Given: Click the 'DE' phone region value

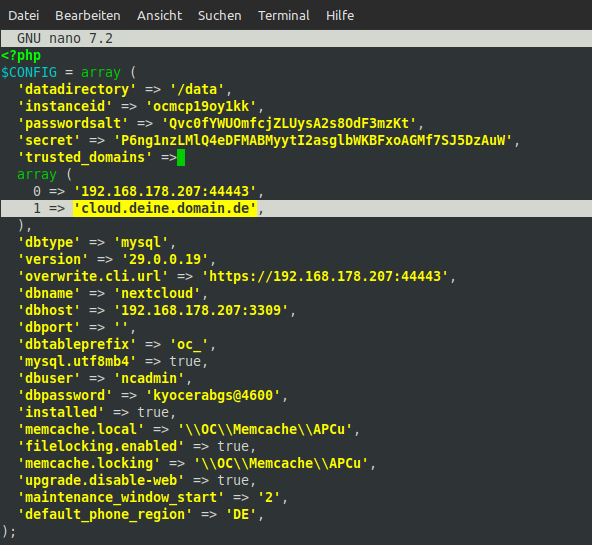Looking at the screenshot, I should 241,514.
